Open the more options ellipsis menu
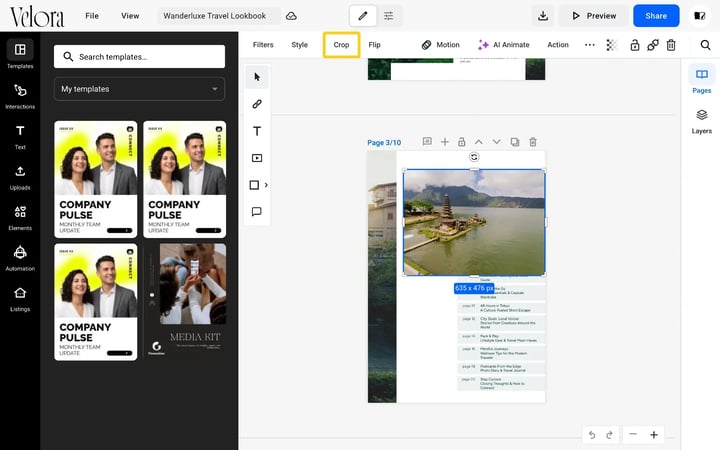 pyautogui.click(x=590, y=45)
